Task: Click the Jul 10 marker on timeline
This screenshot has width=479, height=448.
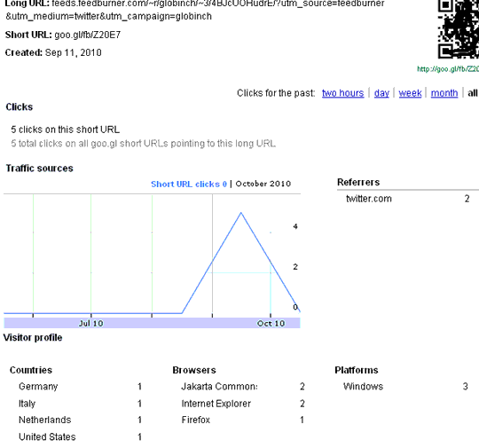Action: (90, 323)
